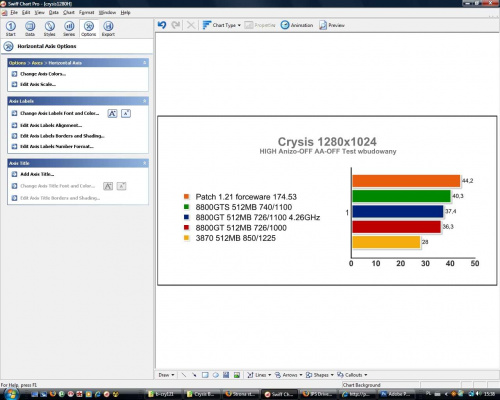Switch to Adobe P... taskbar window

point(395,394)
